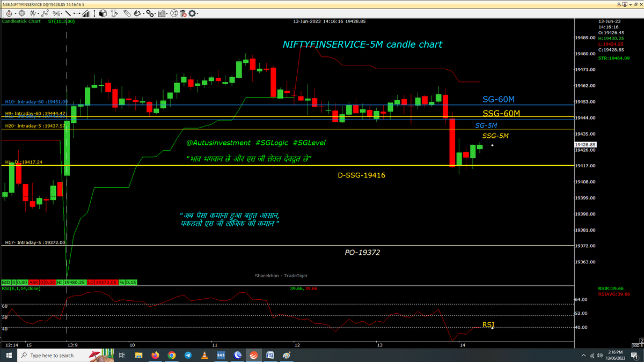Select the H9- Intraday-60 :19444.47 level label
This screenshot has height=362, width=644.
click(x=35, y=114)
